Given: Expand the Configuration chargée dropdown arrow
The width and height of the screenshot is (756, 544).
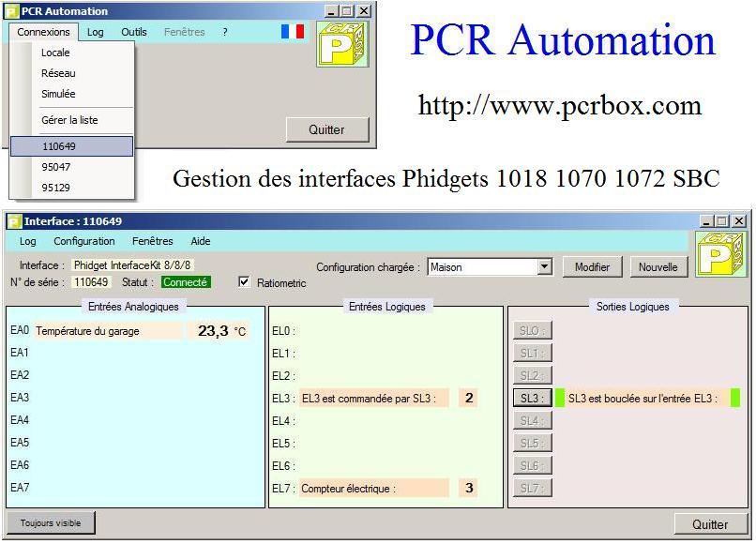Looking at the screenshot, I should pos(544,267).
